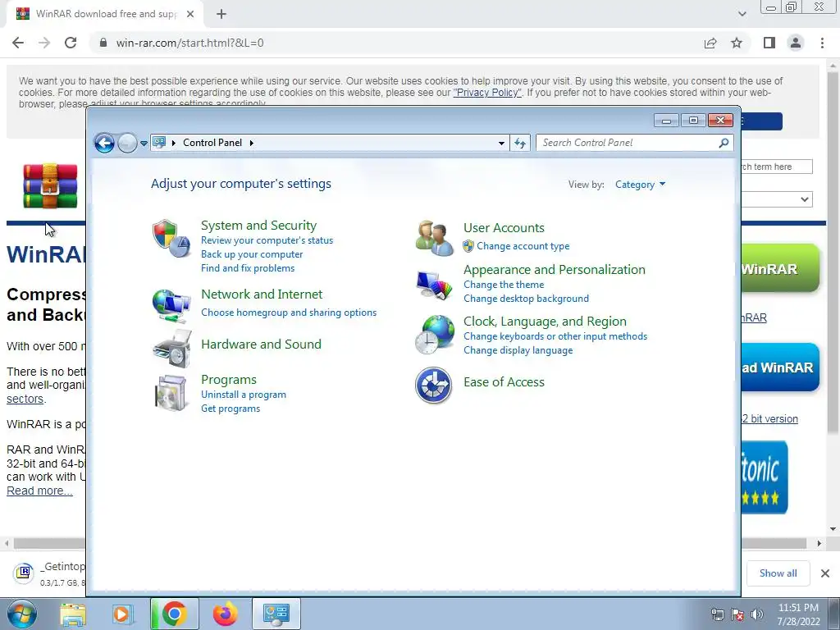Open System and Security category
The width and height of the screenshot is (840, 630).
tap(258, 225)
